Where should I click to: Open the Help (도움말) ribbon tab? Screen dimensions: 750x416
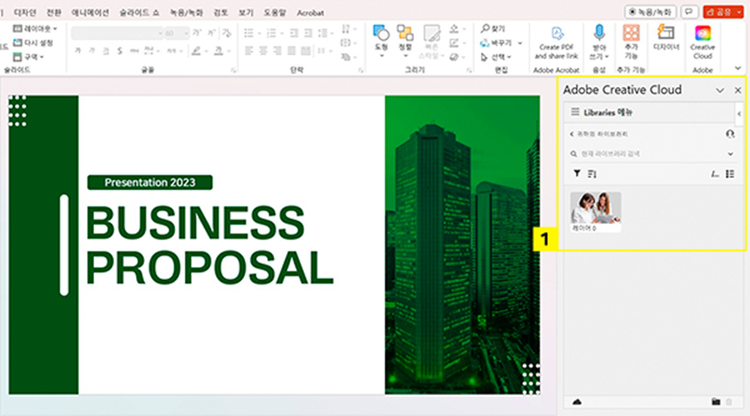275,12
